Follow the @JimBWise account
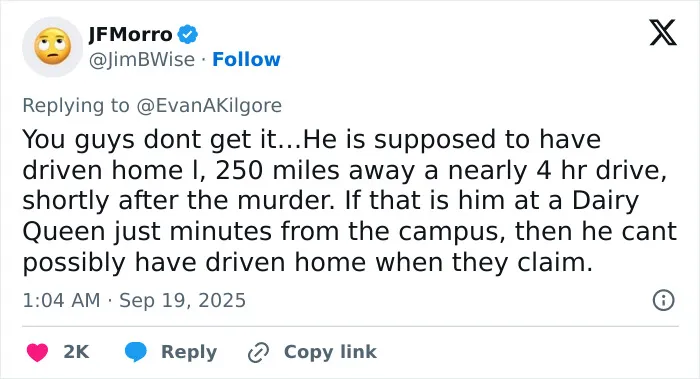 coord(246,59)
